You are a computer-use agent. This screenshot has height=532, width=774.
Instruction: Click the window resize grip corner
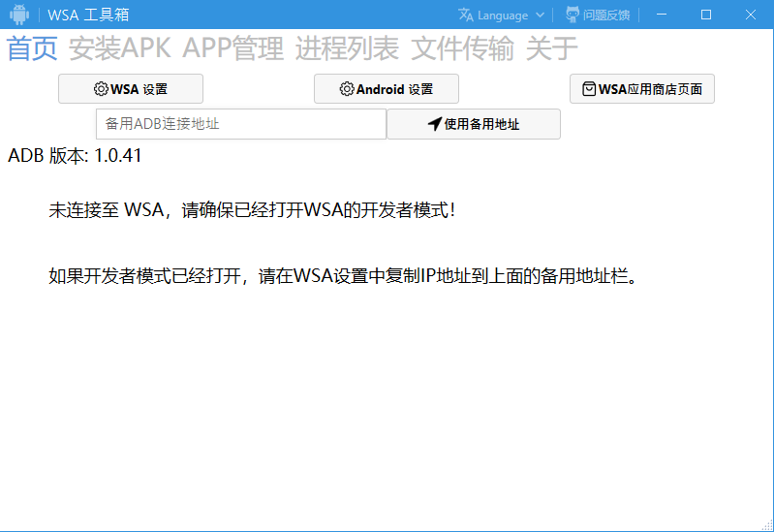767,525
